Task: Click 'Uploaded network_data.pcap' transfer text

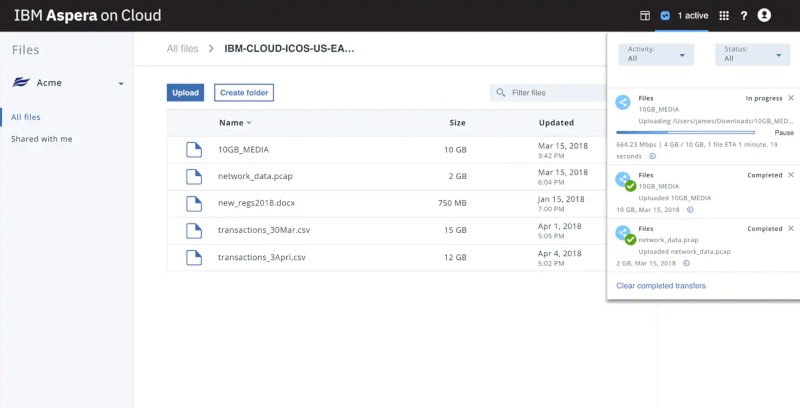Action: (x=684, y=251)
